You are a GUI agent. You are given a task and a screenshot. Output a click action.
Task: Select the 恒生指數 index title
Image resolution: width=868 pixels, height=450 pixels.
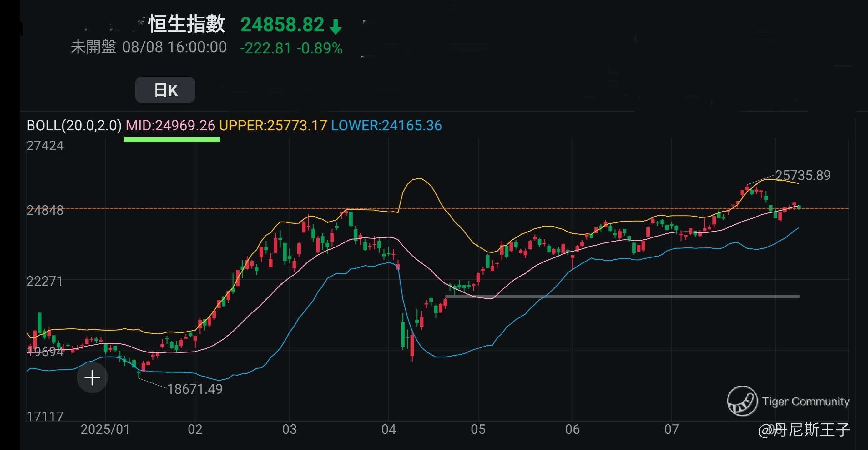pos(186,24)
